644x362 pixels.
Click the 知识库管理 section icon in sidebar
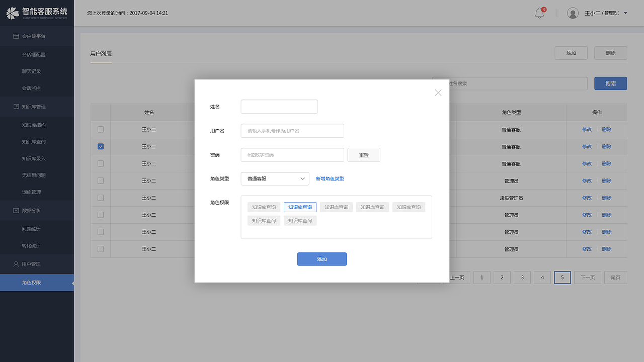click(x=16, y=107)
